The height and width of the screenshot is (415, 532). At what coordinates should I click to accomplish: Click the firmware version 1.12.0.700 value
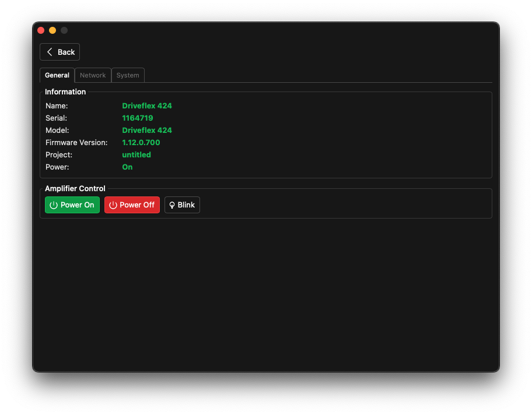point(141,142)
